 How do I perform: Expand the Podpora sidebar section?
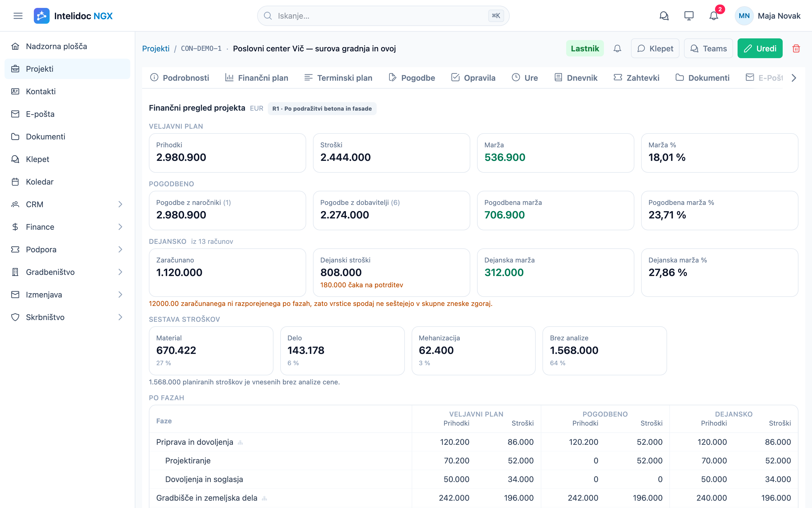click(x=67, y=249)
